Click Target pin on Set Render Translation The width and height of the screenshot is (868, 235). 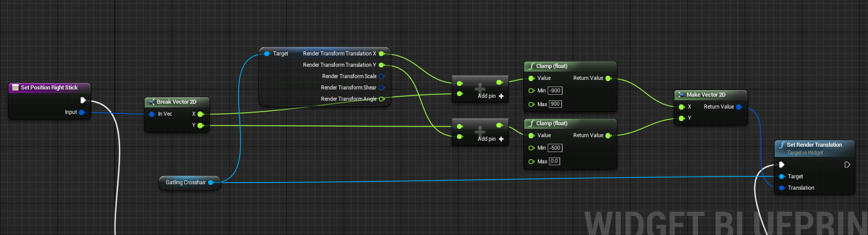[781, 177]
